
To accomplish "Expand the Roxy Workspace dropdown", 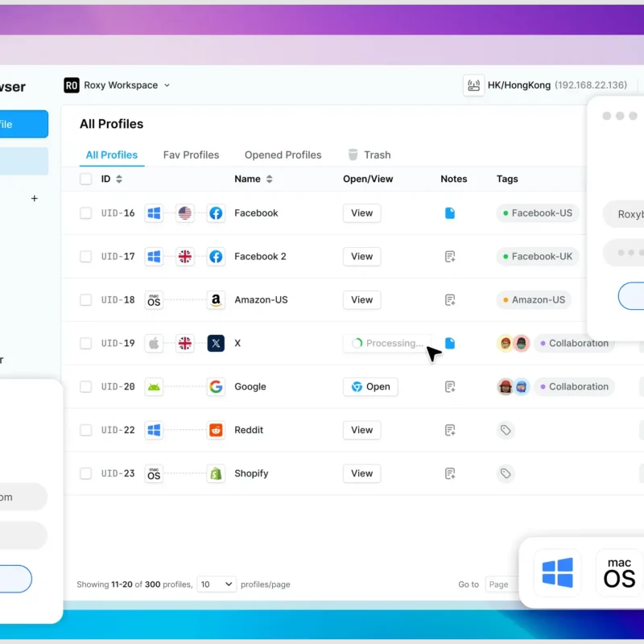I will 167,85.
